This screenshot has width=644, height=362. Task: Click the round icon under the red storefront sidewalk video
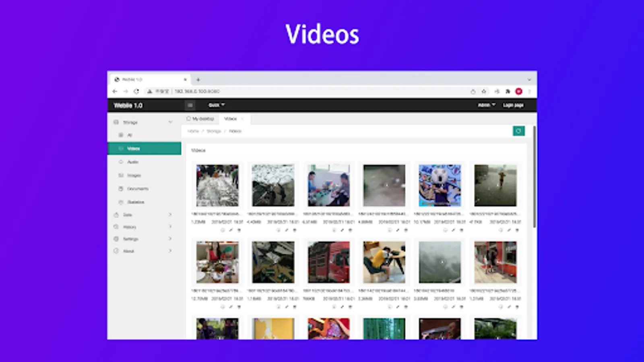(501, 307)
